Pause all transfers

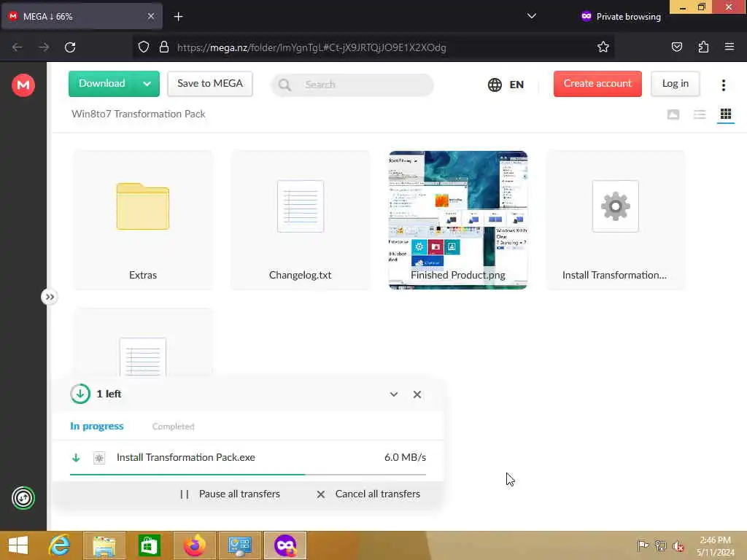(x=230, y=494)
